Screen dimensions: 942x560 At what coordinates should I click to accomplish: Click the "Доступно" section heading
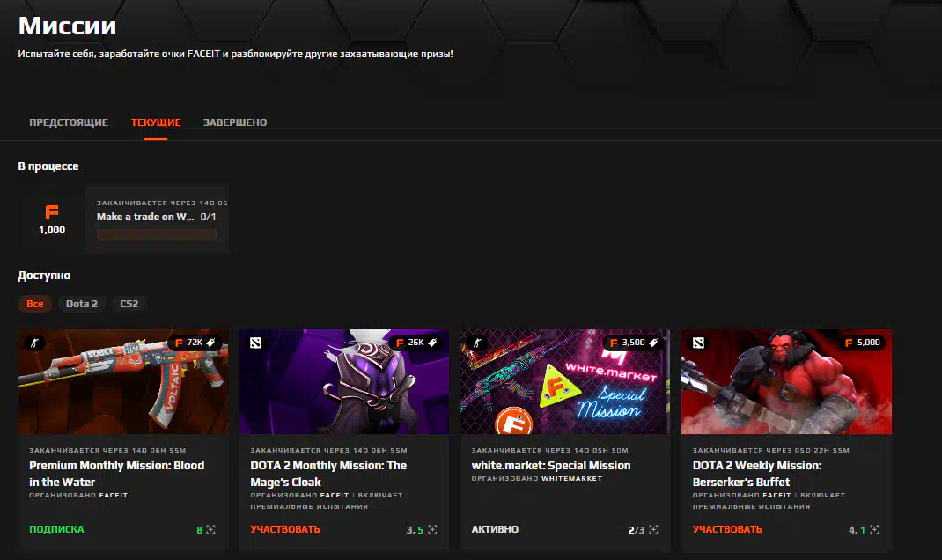coord(44,276)
